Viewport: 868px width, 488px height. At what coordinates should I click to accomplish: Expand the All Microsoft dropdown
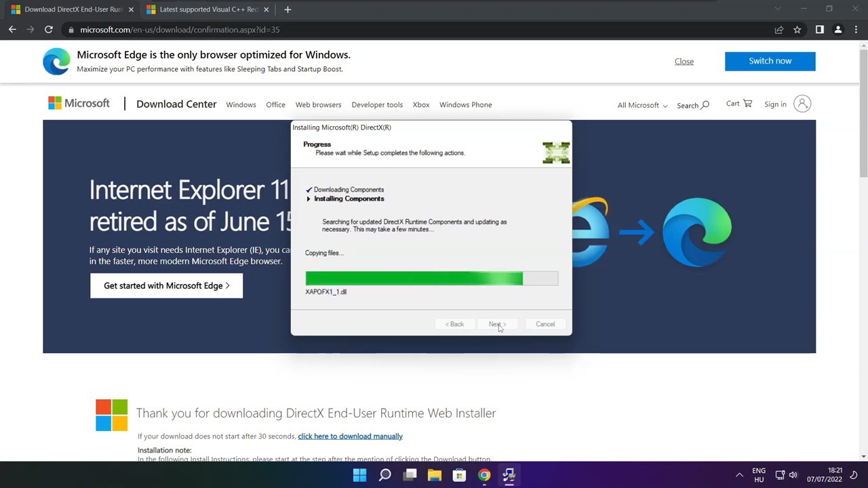(642, 105)
